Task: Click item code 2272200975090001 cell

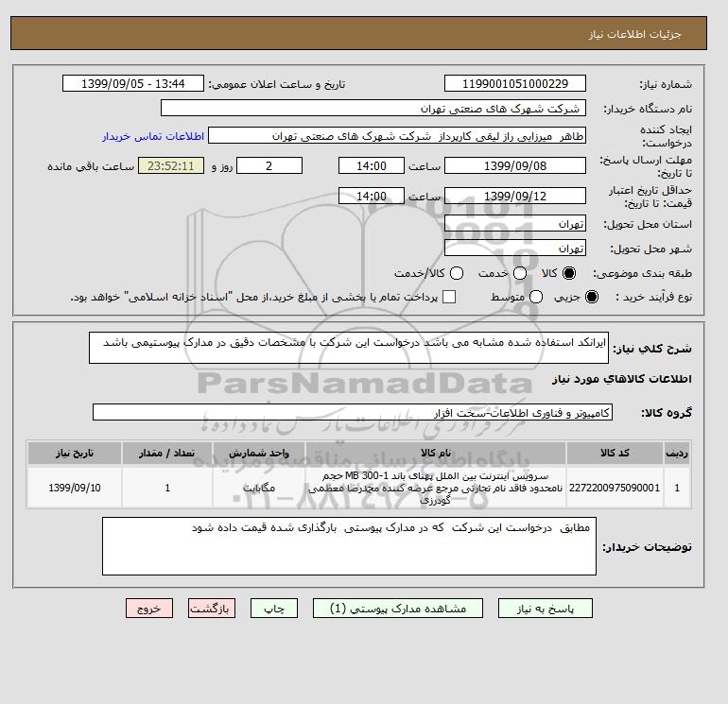Action: (615, 488)
